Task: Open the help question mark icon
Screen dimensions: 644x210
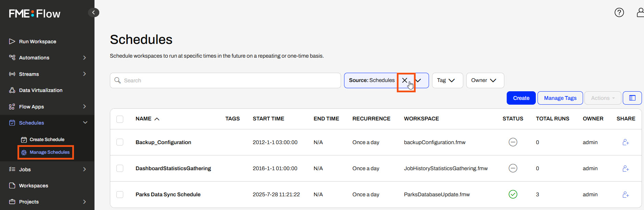Action: [619, 13]
